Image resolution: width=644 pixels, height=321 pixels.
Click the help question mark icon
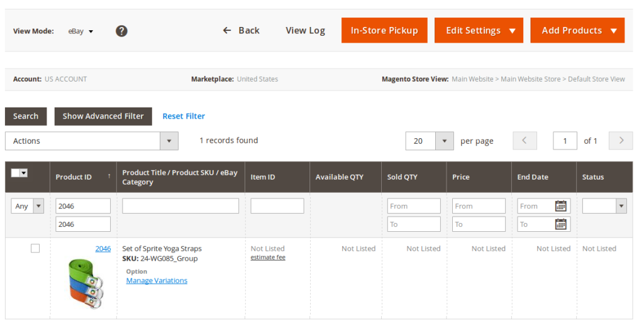[x=121, y=31]
